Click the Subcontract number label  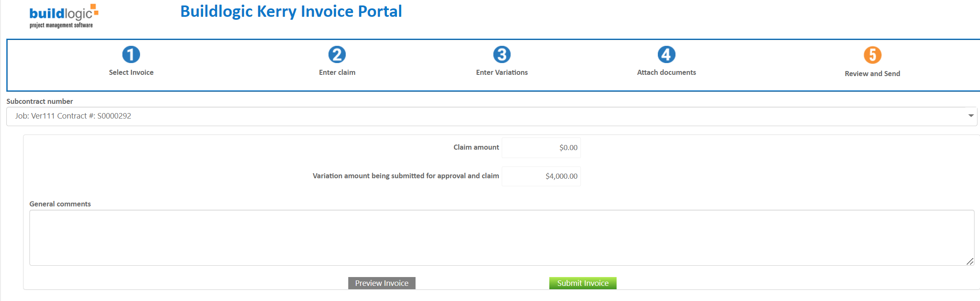tap(40, 101)
